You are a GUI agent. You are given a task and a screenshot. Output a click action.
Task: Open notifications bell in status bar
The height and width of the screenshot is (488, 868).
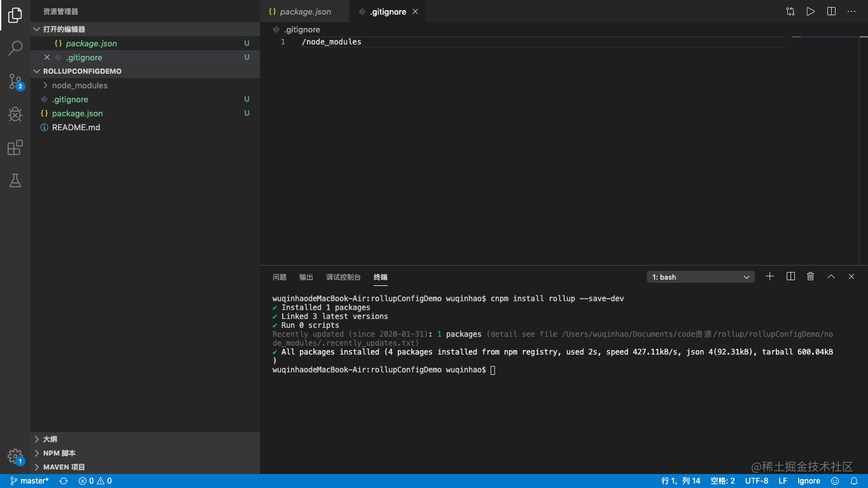[854, 481]
